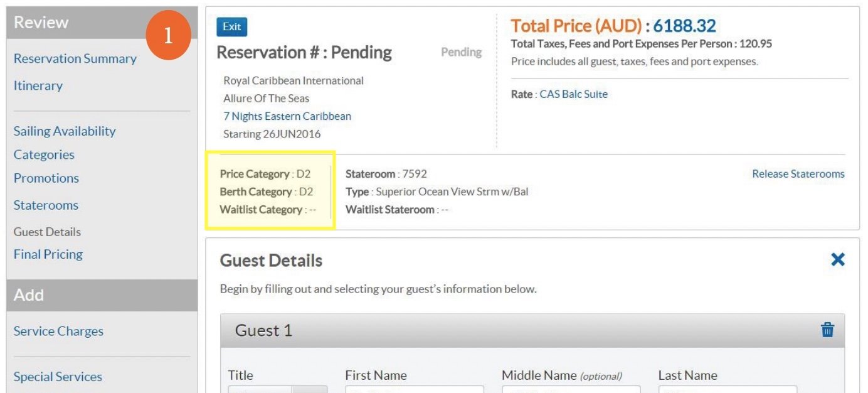Click Release Staterooms
Viewport: 868px width, 393px height.
[798, 174]
